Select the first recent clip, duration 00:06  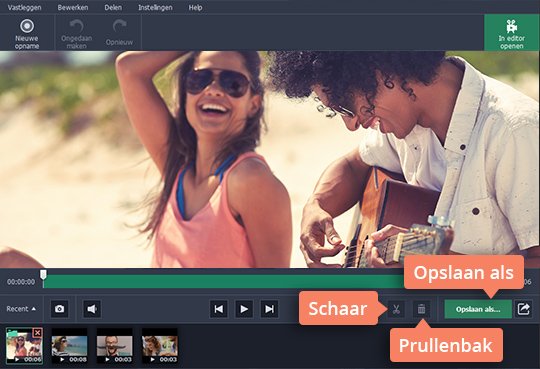pyautogui.click(x=24, y=346)
